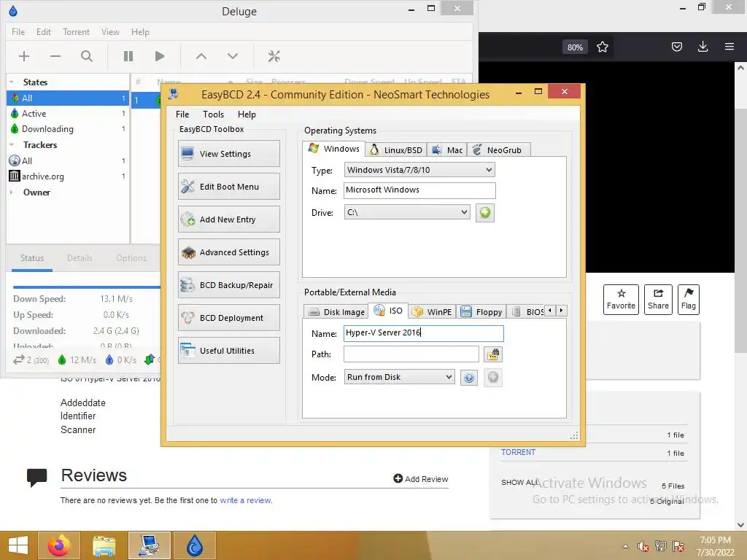
Task: Remove torrent using Deluge minus icon
Action: tap(55, 56)
